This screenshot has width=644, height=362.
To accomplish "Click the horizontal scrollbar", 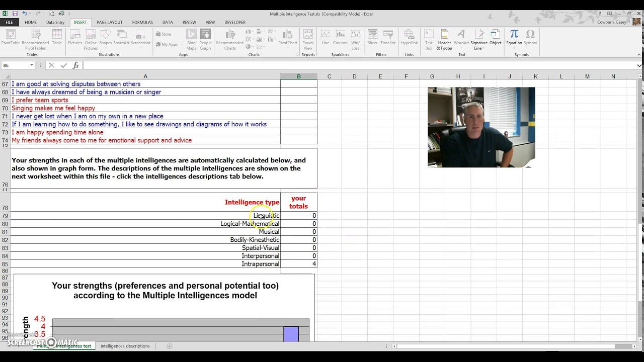I will tap(513, 346).
